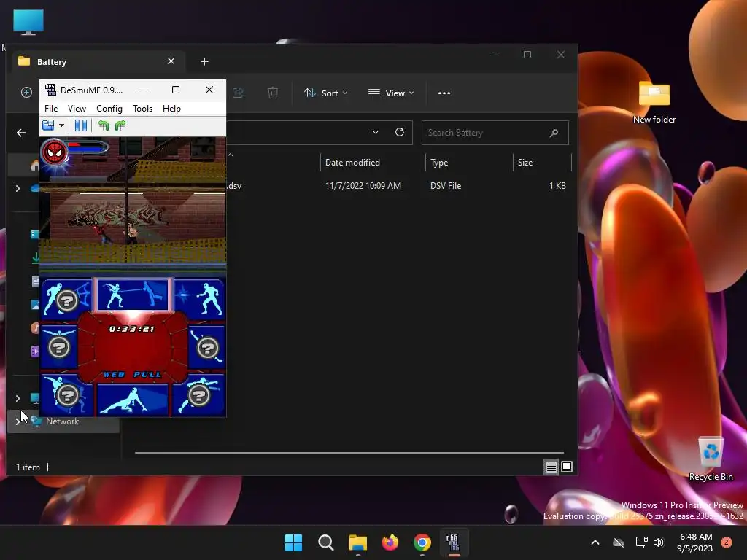The width and height of the screenshot is (747, 560).
Task: Show hidden system tray icons
Action: tap(595, 542)
